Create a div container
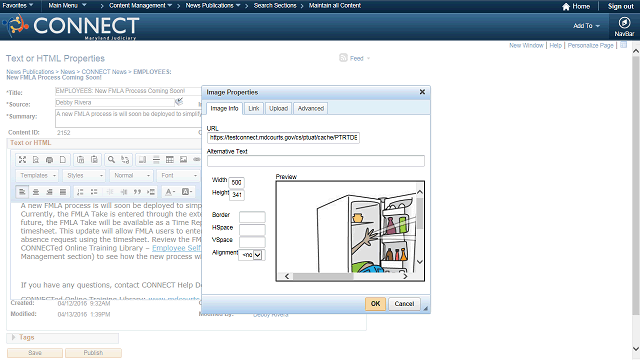Image resolution: width=640 pixels, height=360 pixels. coord(151,192)
